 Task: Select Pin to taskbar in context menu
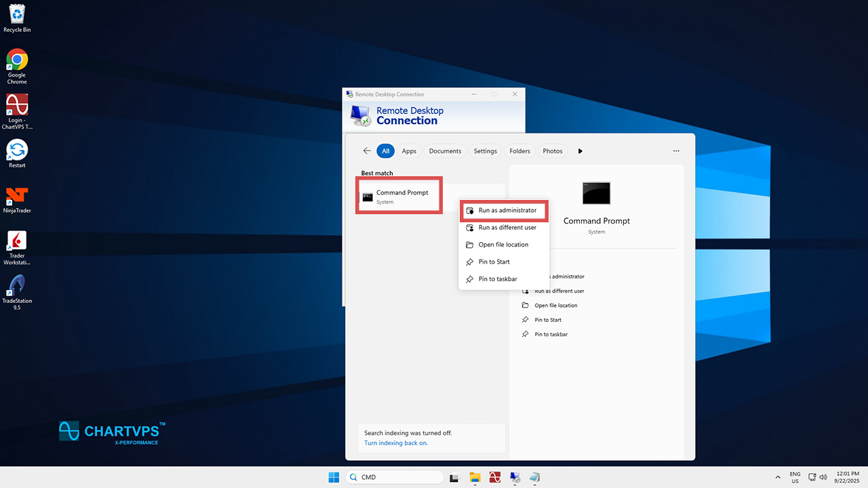497,279
